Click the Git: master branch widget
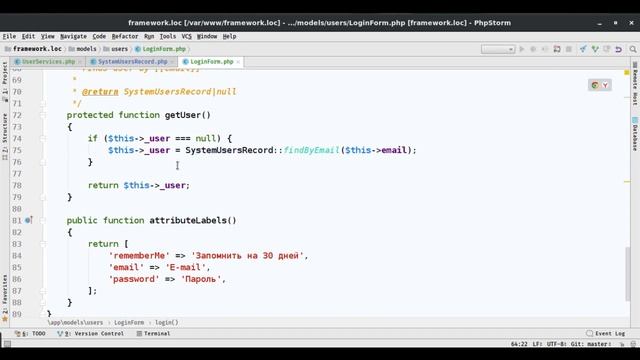Image resolution: width=640 pixels, height=360 pixels. pos(591,344)
